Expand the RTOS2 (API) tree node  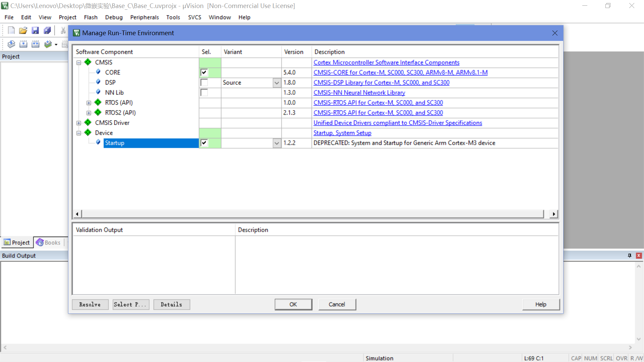pos(89,113)
